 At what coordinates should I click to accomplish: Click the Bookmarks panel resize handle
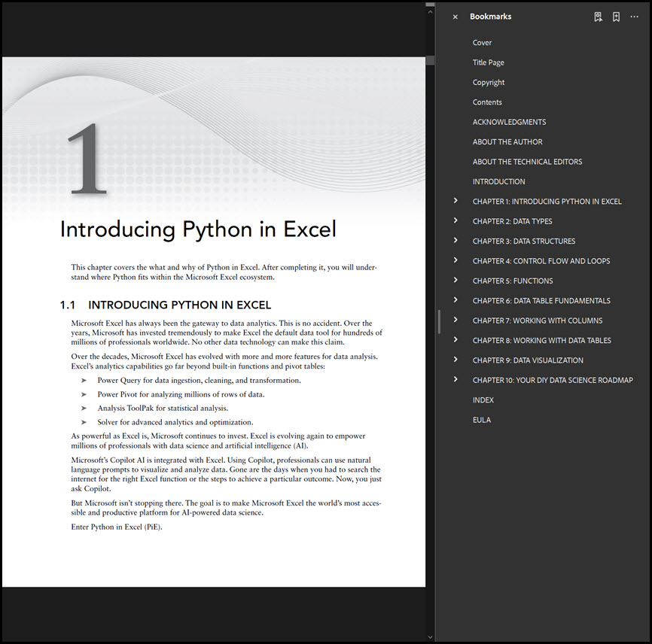click(x=439, y=321)
